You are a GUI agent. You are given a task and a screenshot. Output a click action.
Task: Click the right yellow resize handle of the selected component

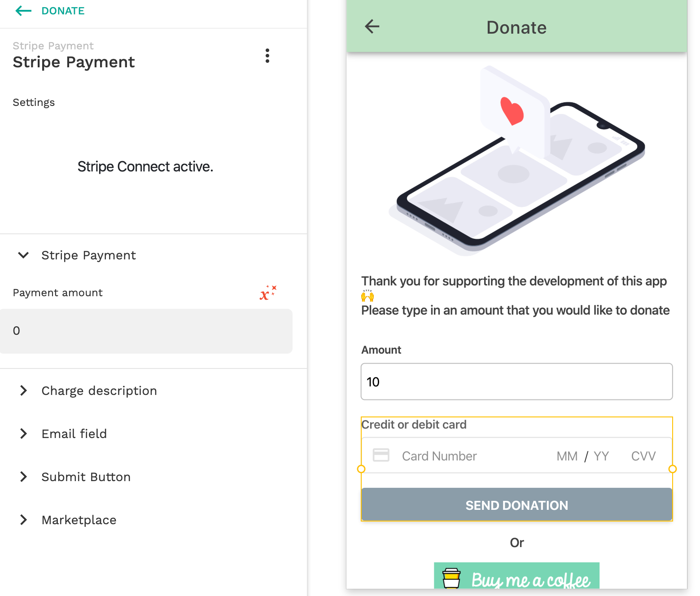point(672,469)
